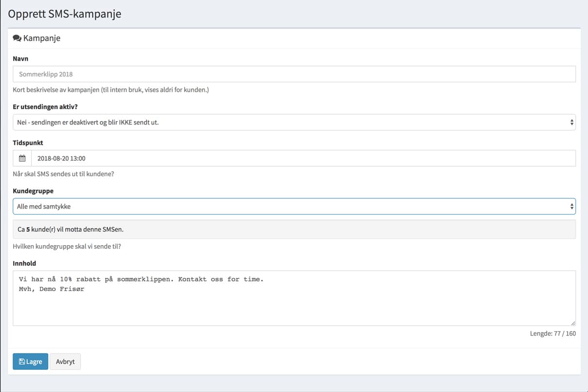This screenshot has width=588, height=392.
Task: Click the 'Opprett SMS-kampanje' page heading
Action: tap(65, 14)
